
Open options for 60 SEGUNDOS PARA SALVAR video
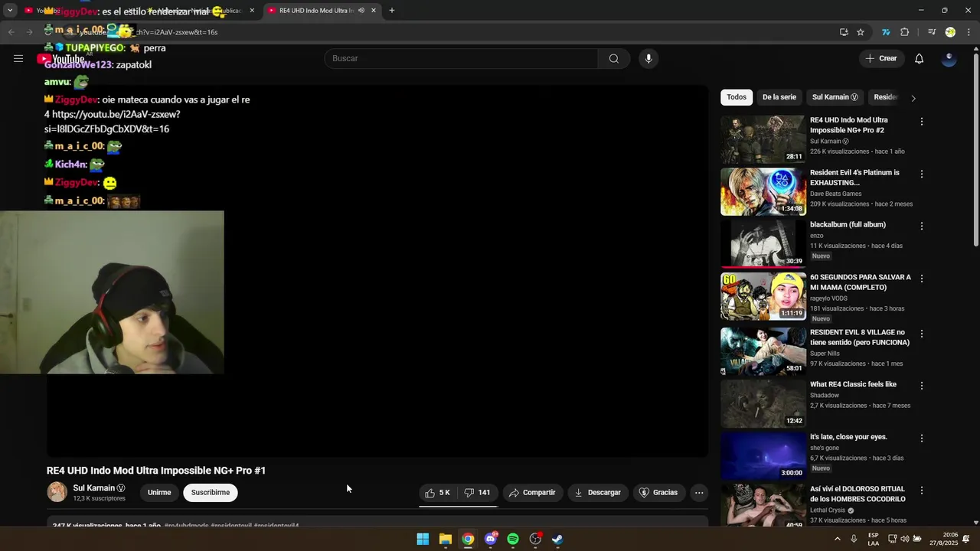pyautogui.click(x=922, y=279)
